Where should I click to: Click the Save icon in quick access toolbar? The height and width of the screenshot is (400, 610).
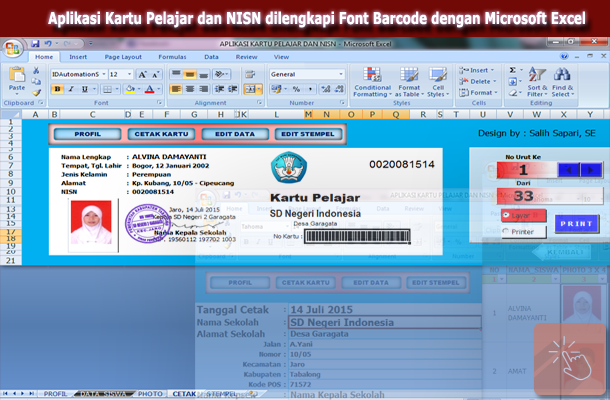point(35,44)
